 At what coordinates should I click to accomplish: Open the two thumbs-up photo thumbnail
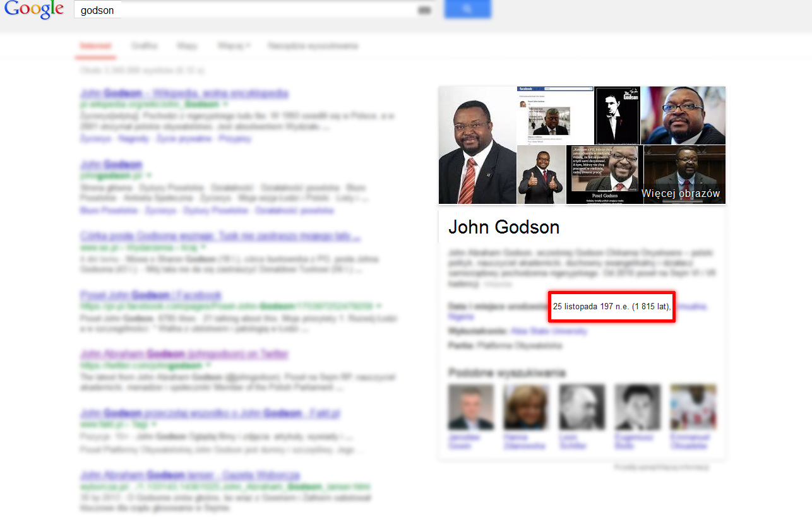click(541, 175)
